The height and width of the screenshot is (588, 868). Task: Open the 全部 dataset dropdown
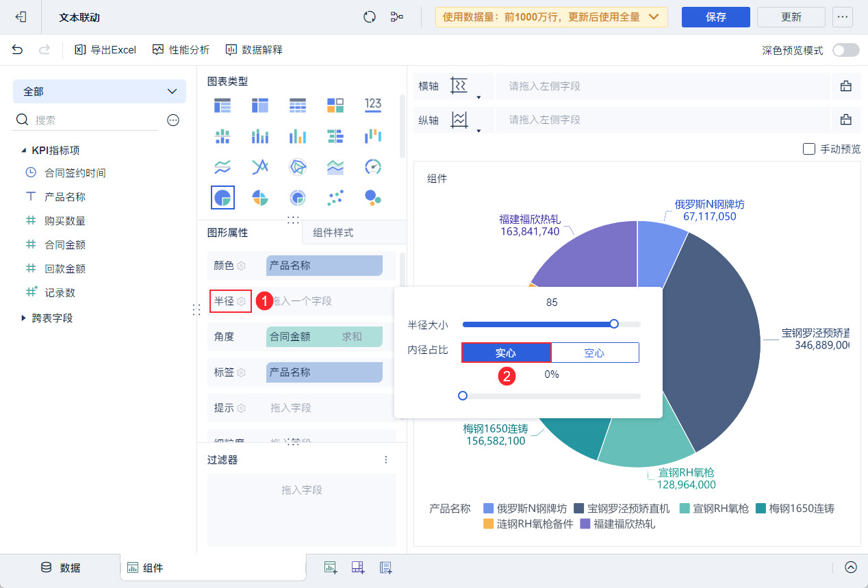point(99,91)
